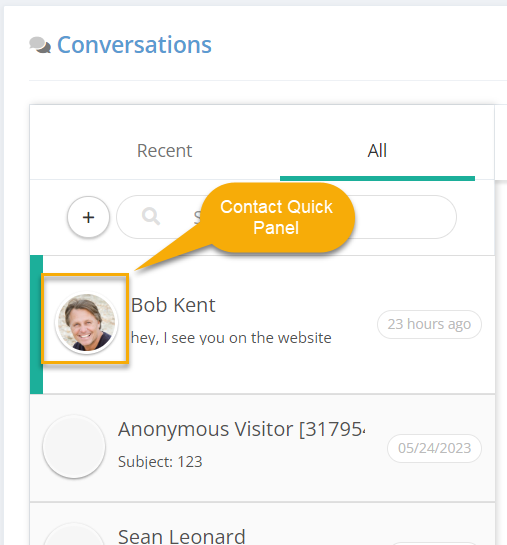507x545 pixels.
Task: Select the All tab
Action: coord(377,151)
